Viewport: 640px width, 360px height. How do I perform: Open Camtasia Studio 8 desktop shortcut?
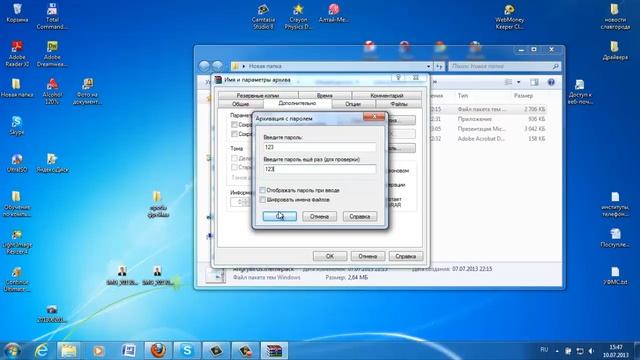[x=263, y=16]
